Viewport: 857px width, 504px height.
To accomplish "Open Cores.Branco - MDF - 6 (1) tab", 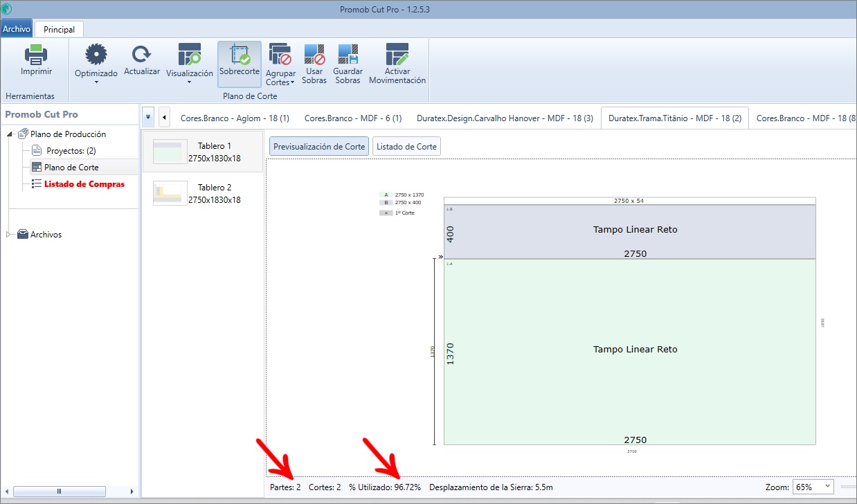I will [353, 118].
